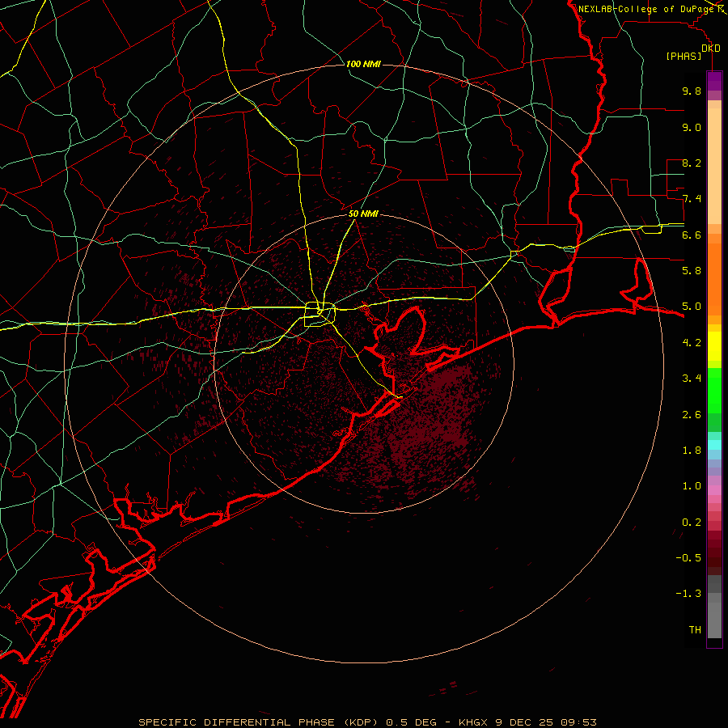Click the TH threshold label on the legend
The image size is (728, 728).
pyautogui.click(x=695, y=630)
